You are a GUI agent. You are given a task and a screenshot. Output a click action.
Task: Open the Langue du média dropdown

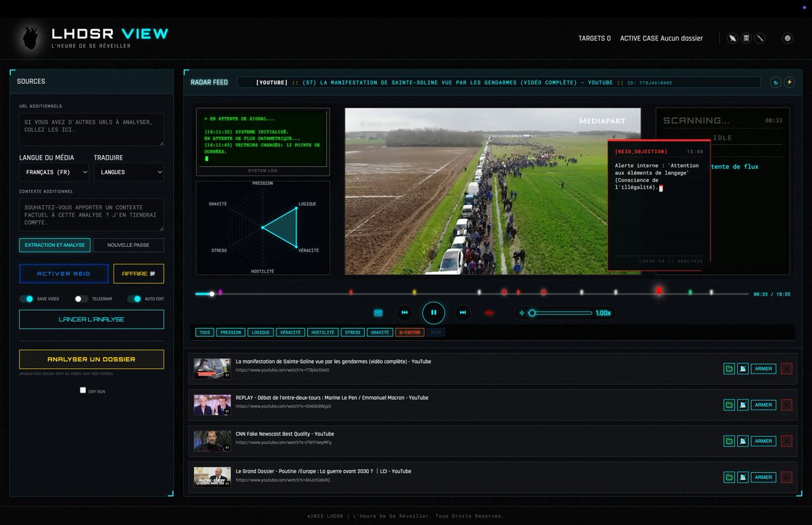tap(54, 173)
